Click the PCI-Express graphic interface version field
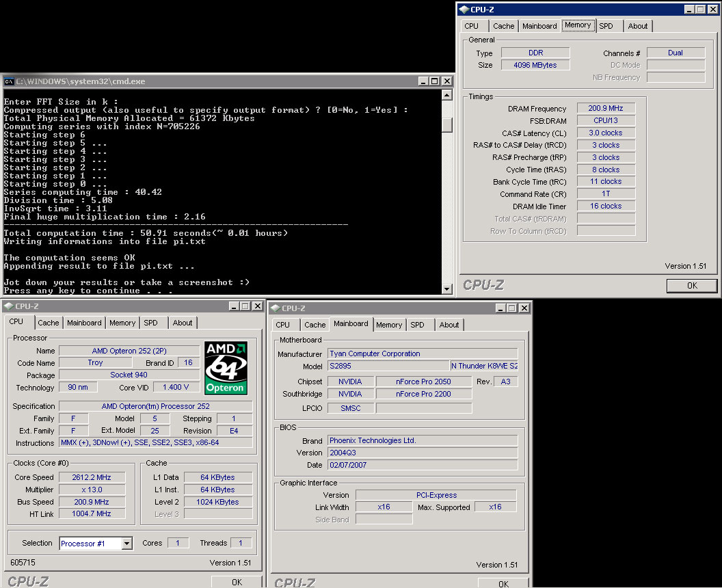The height and width of the screenshot is (588, 722). (436, 496)
